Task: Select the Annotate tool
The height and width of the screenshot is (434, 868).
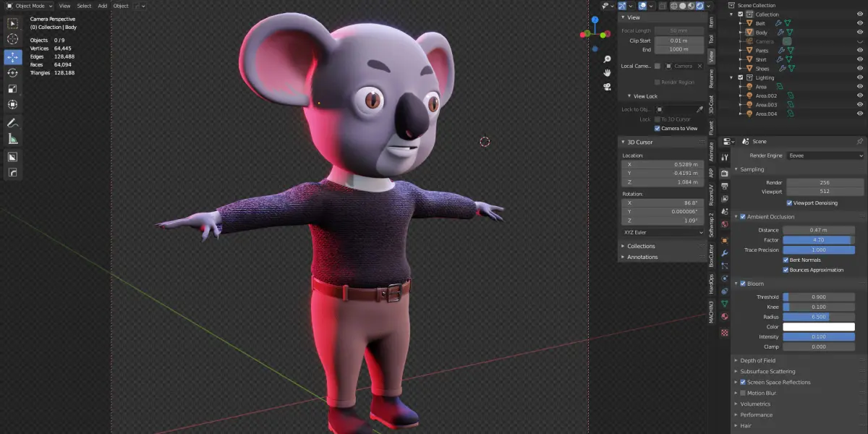Action: click(13, 123)
